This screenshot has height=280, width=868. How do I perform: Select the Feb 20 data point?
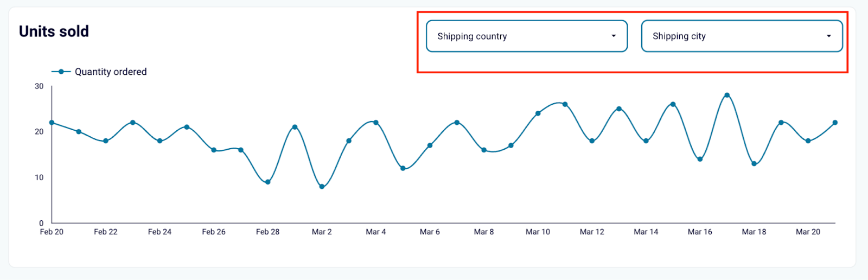(52, 123)
